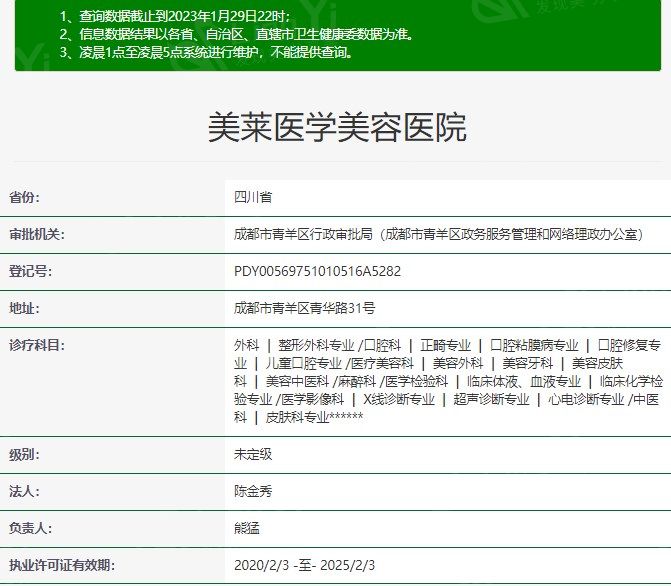Click 整形外科专业 in the subjects list
The height and width of the screenshot is (586, 671).
tap(316, 345)
